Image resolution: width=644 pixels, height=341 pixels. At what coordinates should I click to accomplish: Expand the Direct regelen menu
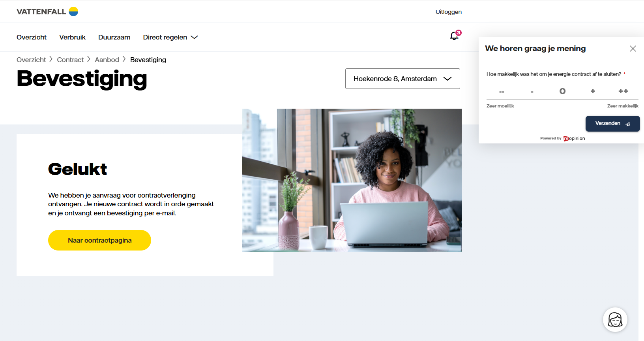pyautogui.click(x=170, y=37)
